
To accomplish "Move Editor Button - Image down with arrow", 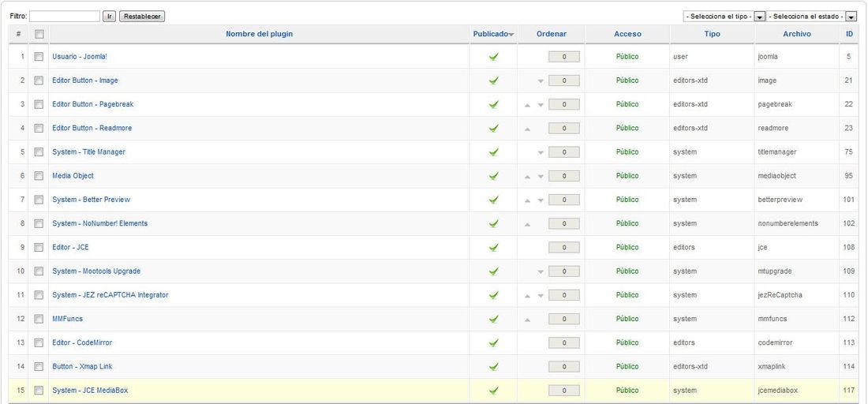I will tap(541, 80).
